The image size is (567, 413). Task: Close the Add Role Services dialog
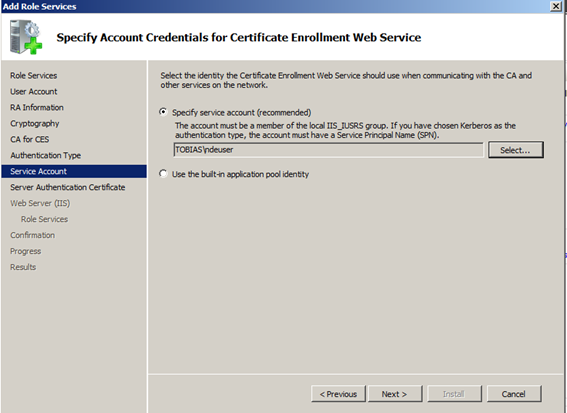555,6
